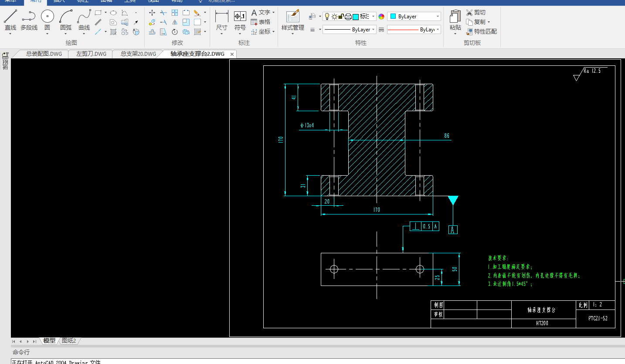This screenshot has height=364, width=625.
Task: Click the offset tool icon
Action: pyautogui.click(x=152, y=32)
